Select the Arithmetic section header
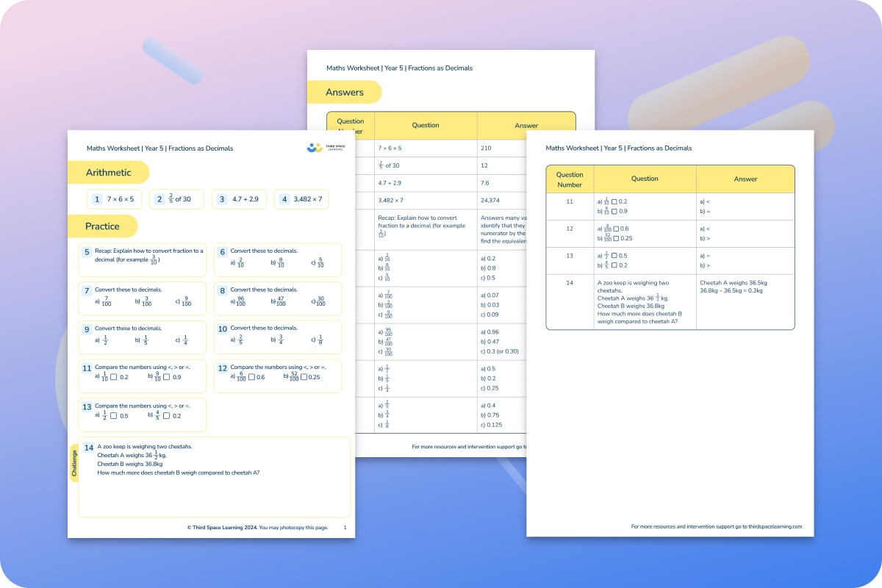The image size is (882, 588). point(109,172)
